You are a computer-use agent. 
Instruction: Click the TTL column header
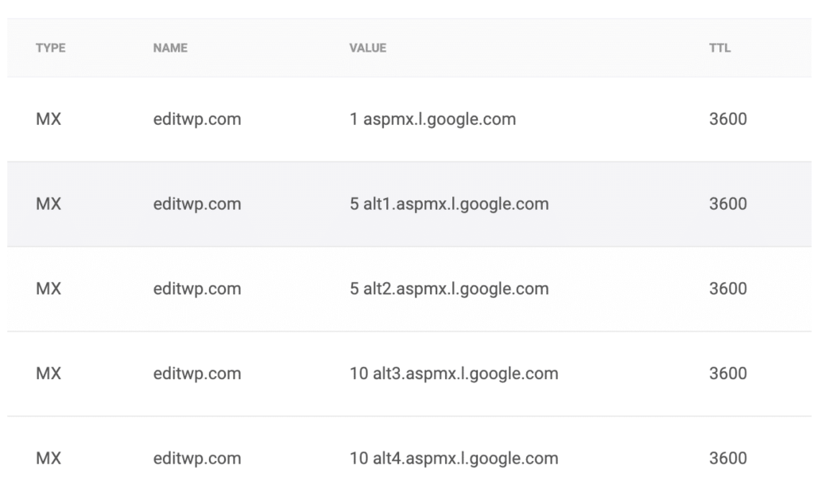tap(719, 48)
